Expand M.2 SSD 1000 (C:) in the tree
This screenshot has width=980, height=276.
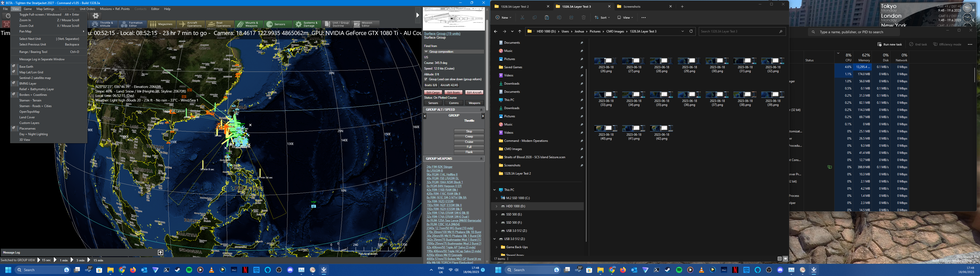point(496,198)
